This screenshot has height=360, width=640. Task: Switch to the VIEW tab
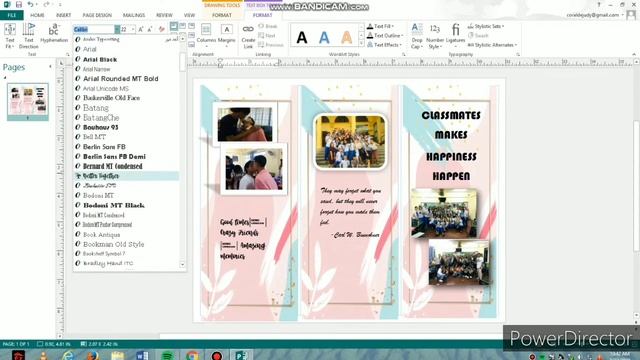(x=189, y=15)
